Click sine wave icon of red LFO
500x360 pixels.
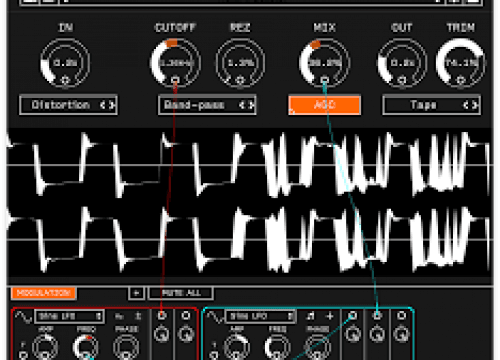click(x=23, y=316)
